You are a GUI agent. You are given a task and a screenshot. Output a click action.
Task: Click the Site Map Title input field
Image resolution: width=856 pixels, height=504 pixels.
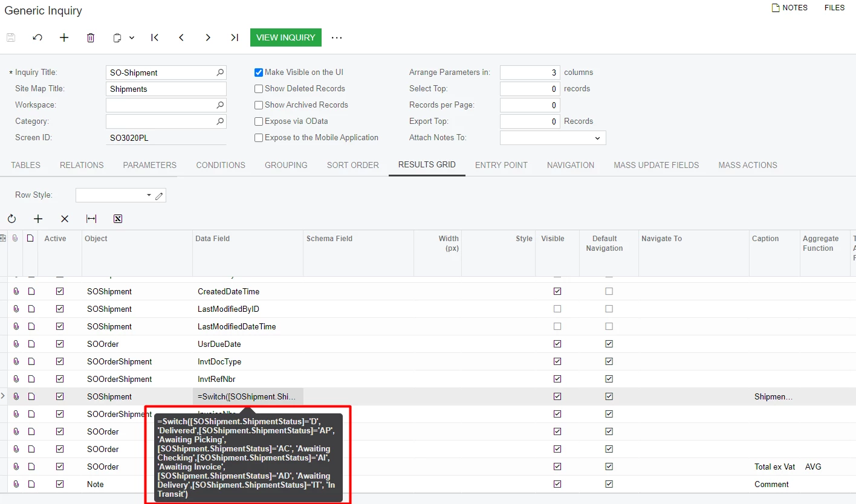pyautogui.click(x=166, y=89)
